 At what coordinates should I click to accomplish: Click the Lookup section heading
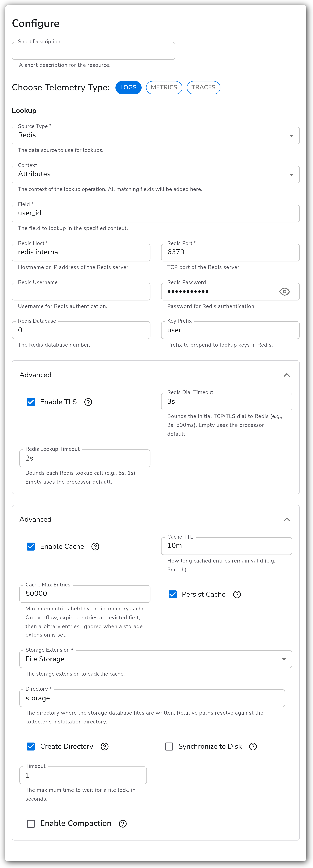tap(24, 111)
